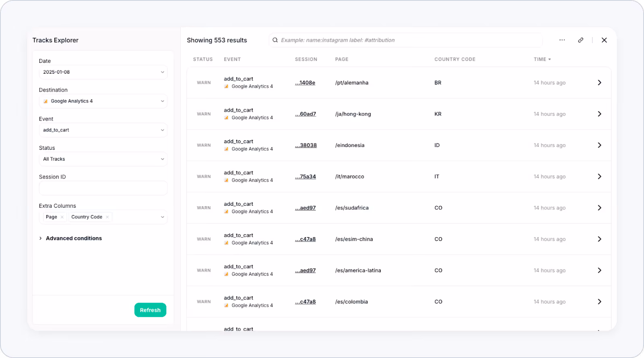Open the Extra Columns dropdown arrow

163,217
